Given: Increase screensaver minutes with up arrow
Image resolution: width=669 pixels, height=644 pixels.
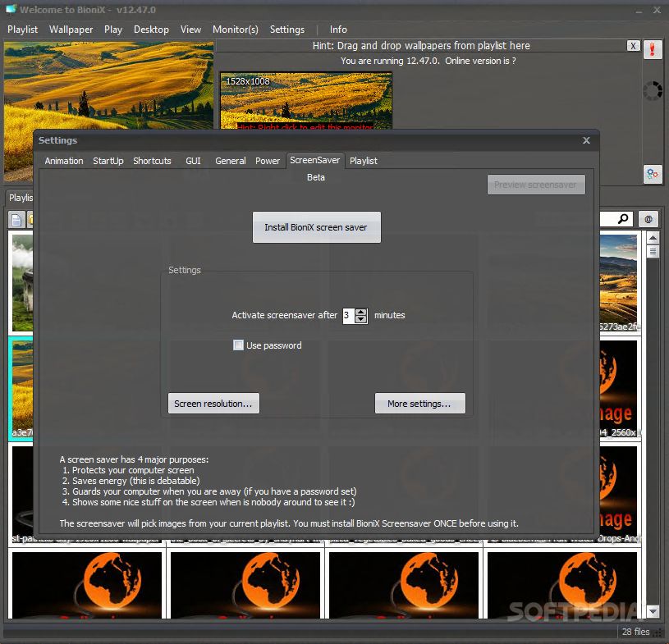Looking at the screenshot, I should (x=361, y=313).
